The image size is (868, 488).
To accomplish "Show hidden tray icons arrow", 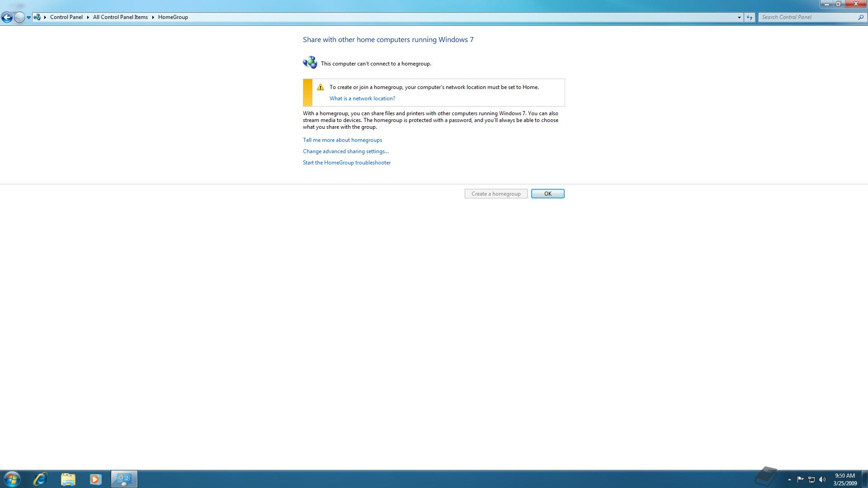I will tap(789, 479).
